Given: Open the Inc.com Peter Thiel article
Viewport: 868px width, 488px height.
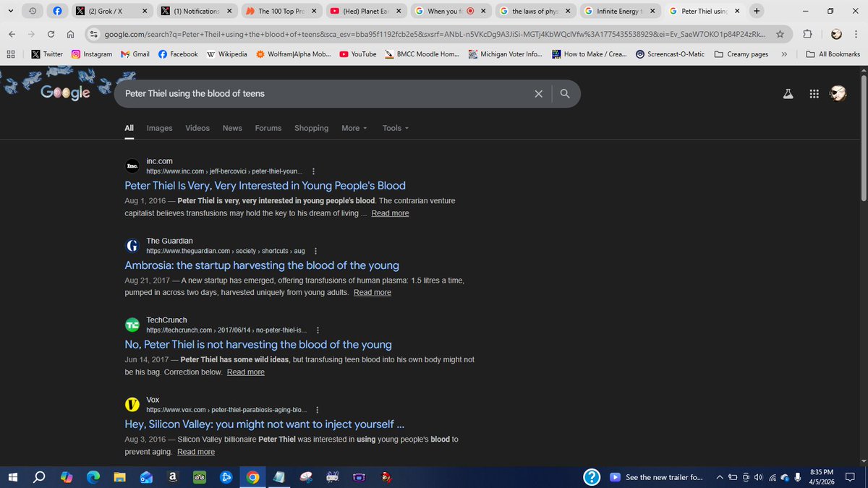Looking at the screenshot, I should coord(265,185).
